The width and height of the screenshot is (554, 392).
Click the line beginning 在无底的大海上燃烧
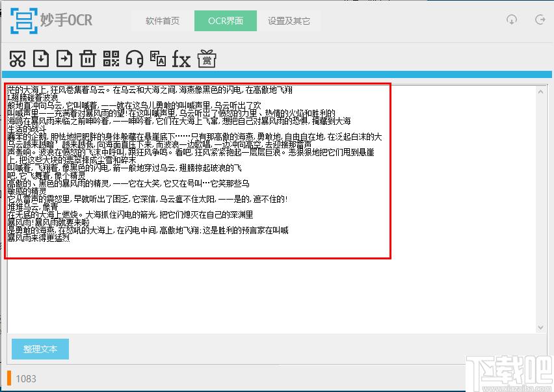(x=130, y=215)
